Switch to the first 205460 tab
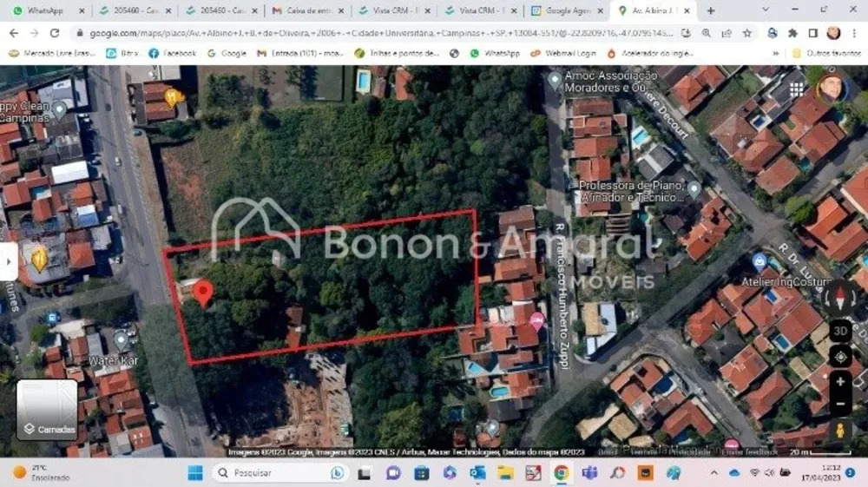Image resolution: width=868 pixels, height=487 pixels. pyautogui.click(x=135, y=10)
